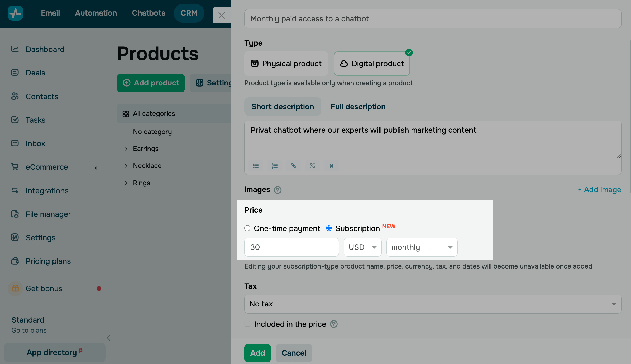Image resolution: width=631 pixels, height=364 pixels.
Task: Switch to the Full description tab
Action: pyautogui.click(x=358, y=107)
